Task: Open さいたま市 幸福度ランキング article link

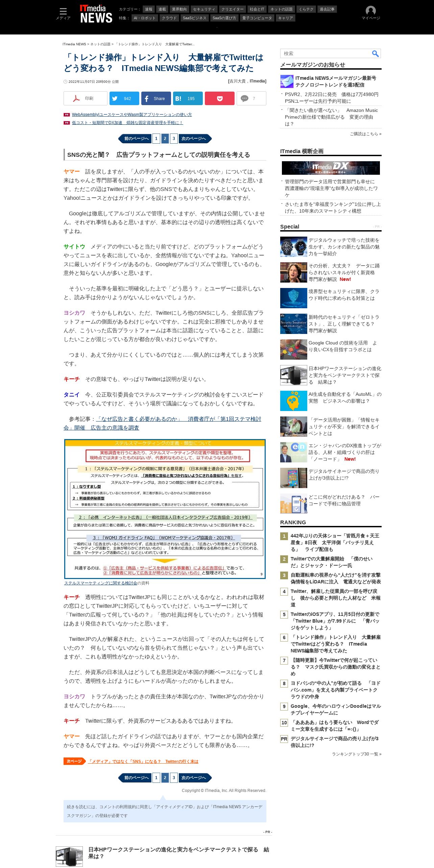Action: pos(333,208)
